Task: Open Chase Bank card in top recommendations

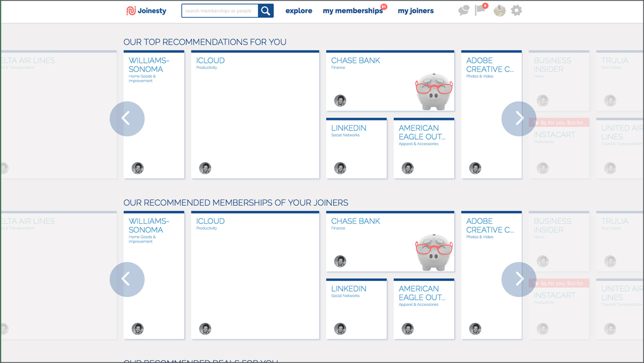Action: coord(390,81)
